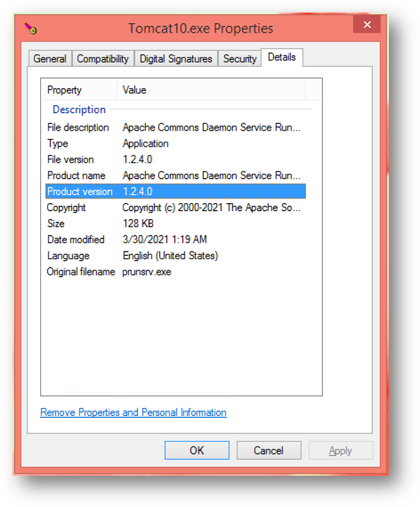
Task: Go to the Security tab
Action: (240, 59)
